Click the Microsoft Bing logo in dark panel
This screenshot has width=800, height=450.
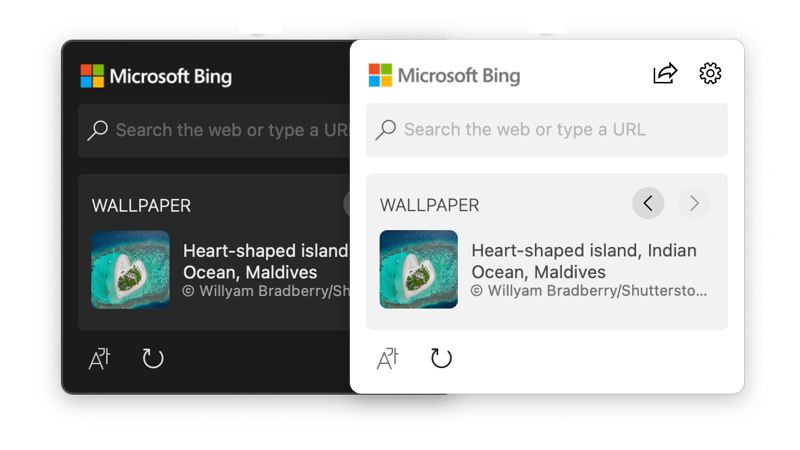pyautogui.click(x=156, y=76)
